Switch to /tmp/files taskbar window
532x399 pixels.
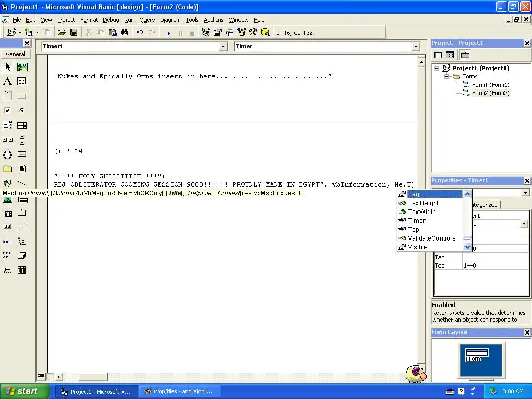click(179, 391)
